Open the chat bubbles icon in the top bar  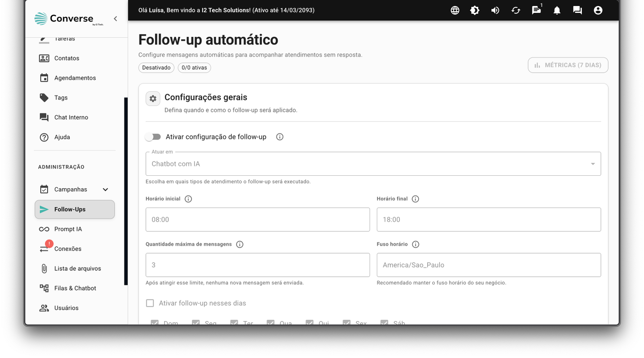coord(577,10)
